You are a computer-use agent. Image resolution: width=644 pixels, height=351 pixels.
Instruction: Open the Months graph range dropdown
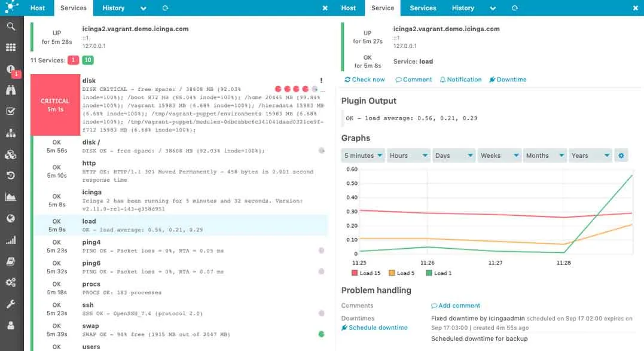click(545, 155)
